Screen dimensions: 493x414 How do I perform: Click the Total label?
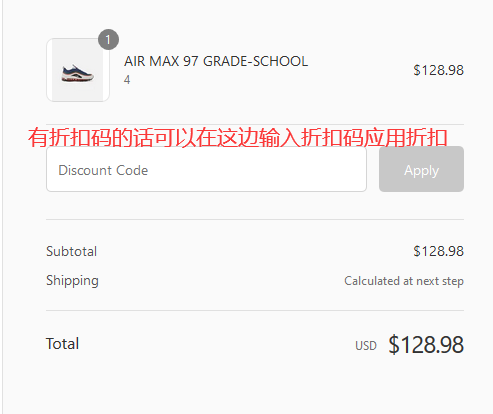click(62, 344)
